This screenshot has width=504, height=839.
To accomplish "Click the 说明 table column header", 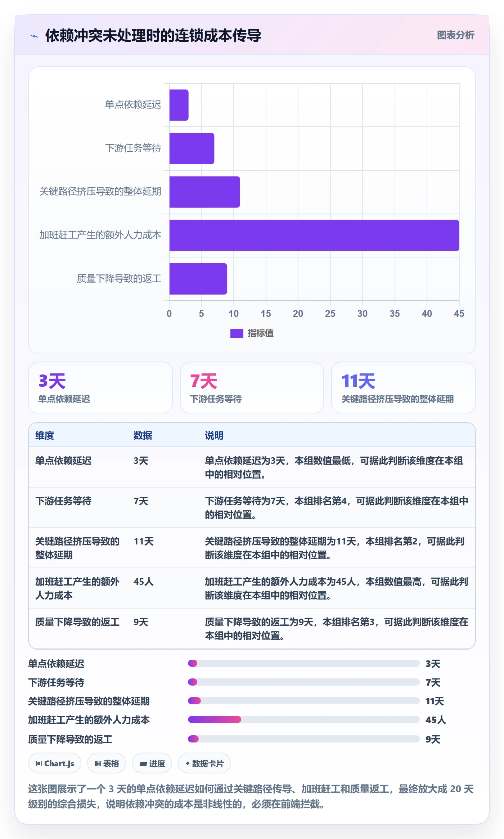I will (214, 435).
